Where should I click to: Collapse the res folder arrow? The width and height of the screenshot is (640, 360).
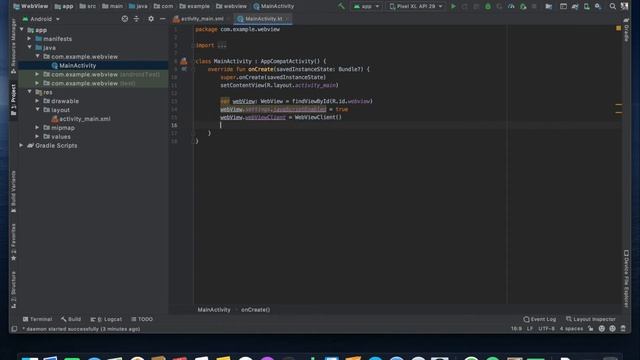(x=29, y=92)
